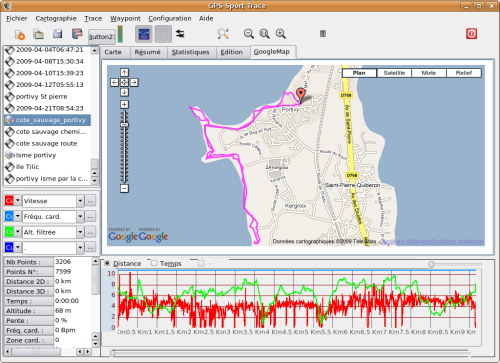Pan the map left with arrow
This screenshot has width=500, height=363.
pyautogui.click(x=114, y=82)
